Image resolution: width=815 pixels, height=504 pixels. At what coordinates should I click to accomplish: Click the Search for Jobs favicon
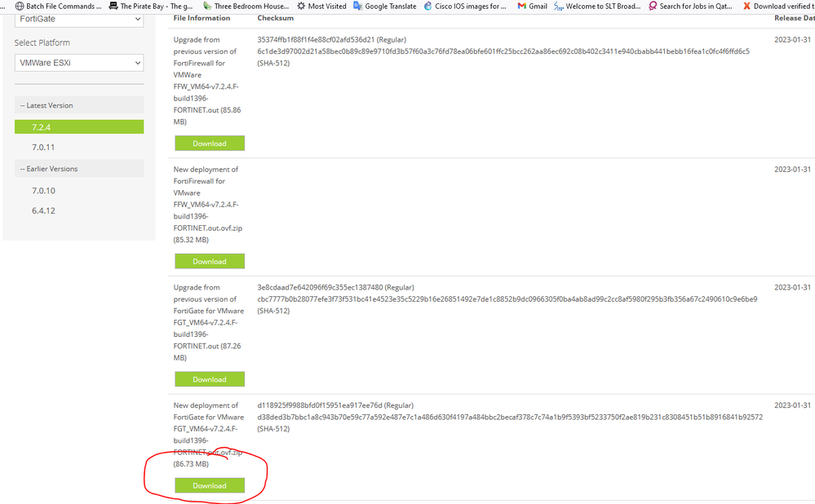click(653, 7)
